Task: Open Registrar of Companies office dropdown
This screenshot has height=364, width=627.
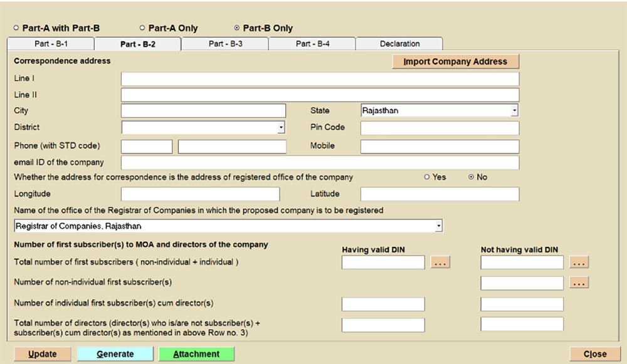Action: tap(439, 226)
